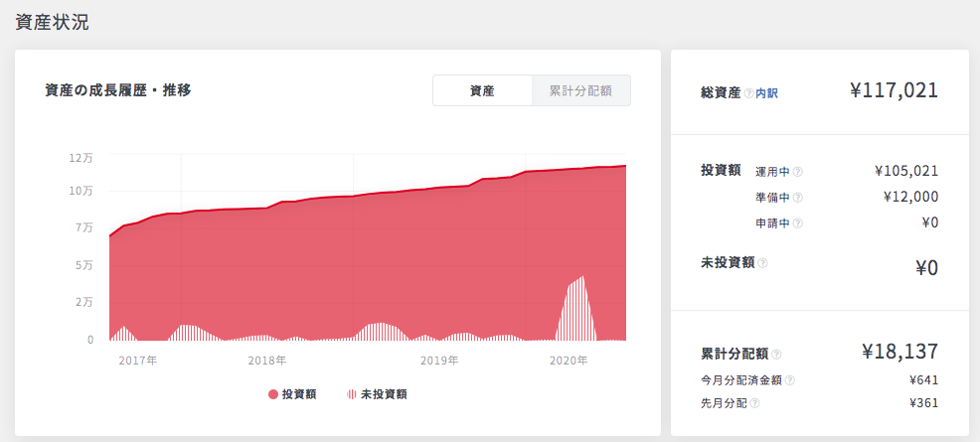Viewport: 980px width, 442px height.
Task: Click the ¥12,000 準備中 amount
Action: click(910, 197)
